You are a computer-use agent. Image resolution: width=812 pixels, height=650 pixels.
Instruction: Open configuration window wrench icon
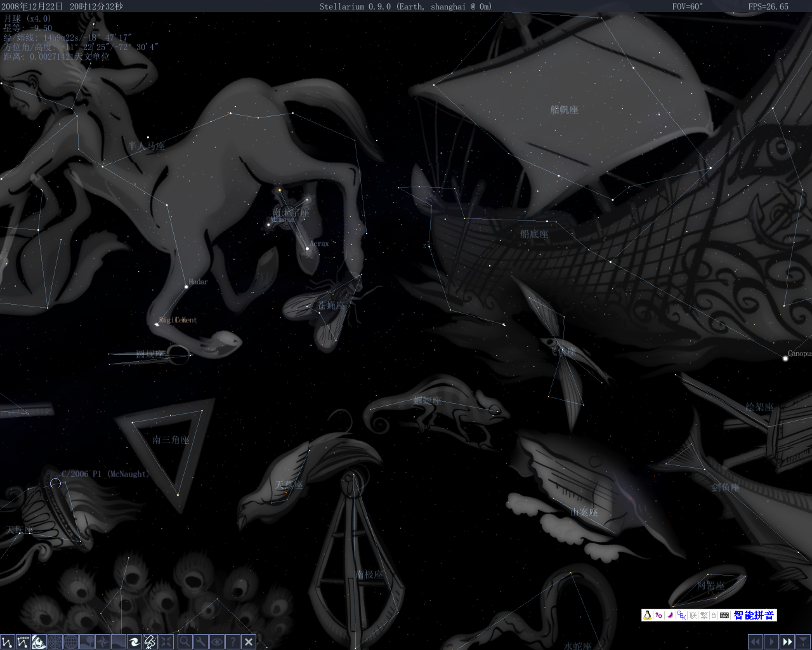coord(201,642)
